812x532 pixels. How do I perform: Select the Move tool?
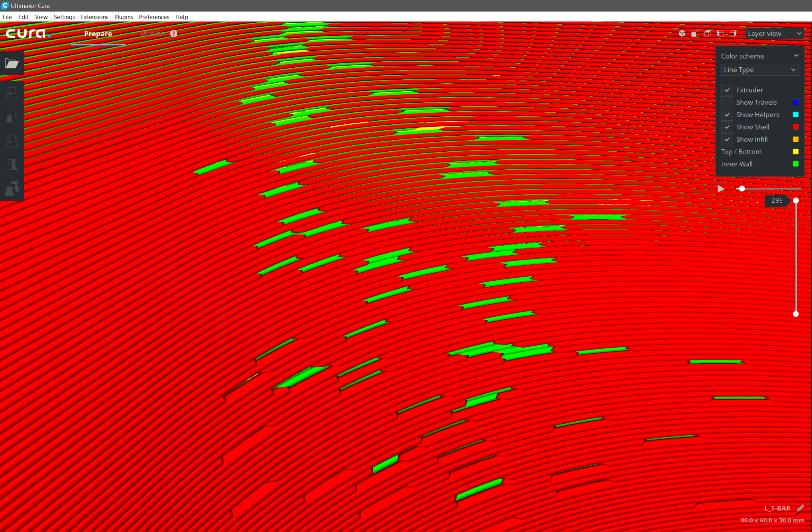[x=12, y=93]
